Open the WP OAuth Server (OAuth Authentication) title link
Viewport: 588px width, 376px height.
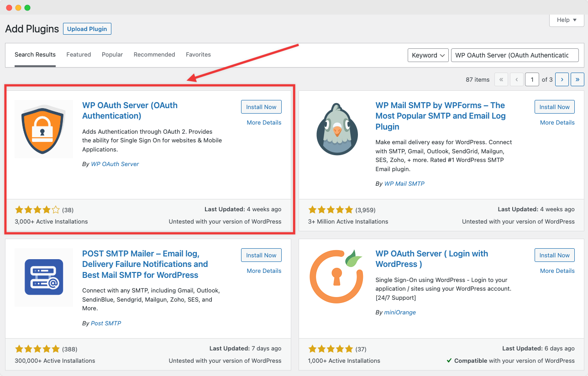click(x=130, y=110)
